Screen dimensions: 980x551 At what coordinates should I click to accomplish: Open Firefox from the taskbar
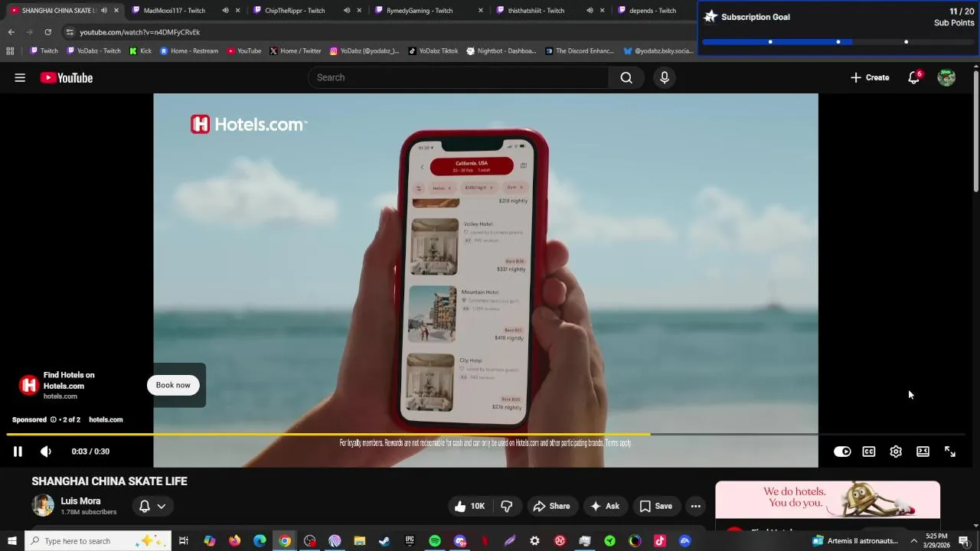(x=234, y=541)
